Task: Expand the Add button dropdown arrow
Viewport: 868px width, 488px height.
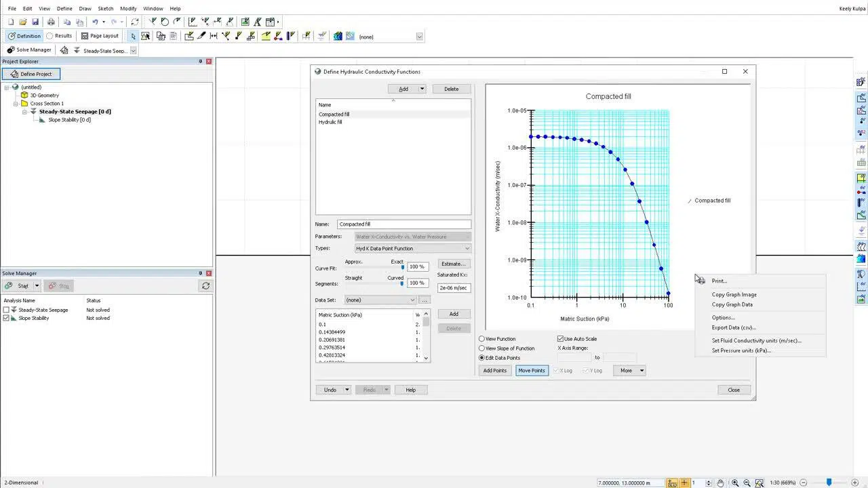Action: [420, 89]
